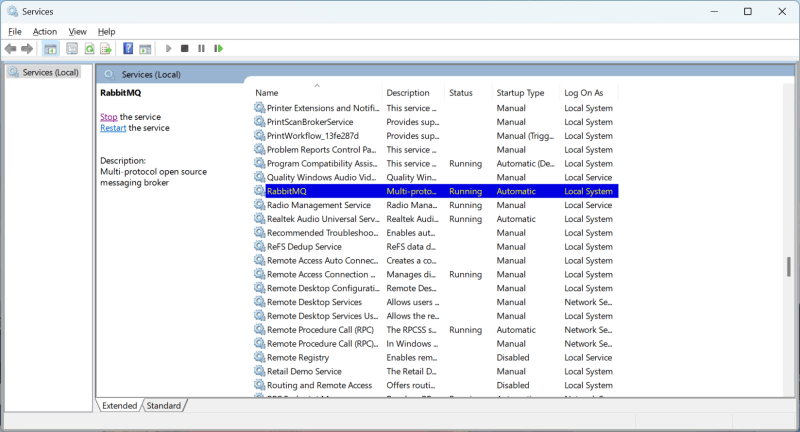Screen dimensions: 800x432
Task: Select Remote Access Auto Connection Manager row
Action: click(x=436, y=260)
